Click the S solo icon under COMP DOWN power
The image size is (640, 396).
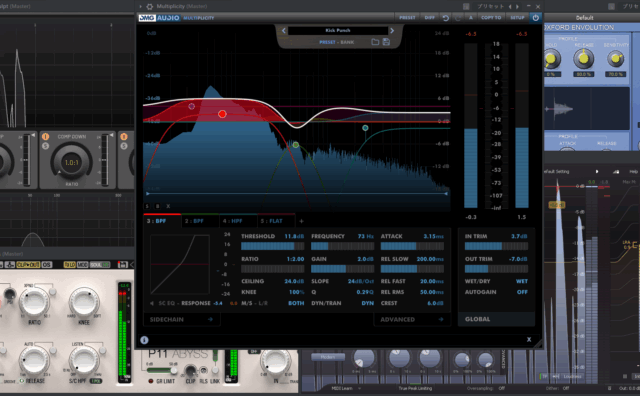point(45,146)
